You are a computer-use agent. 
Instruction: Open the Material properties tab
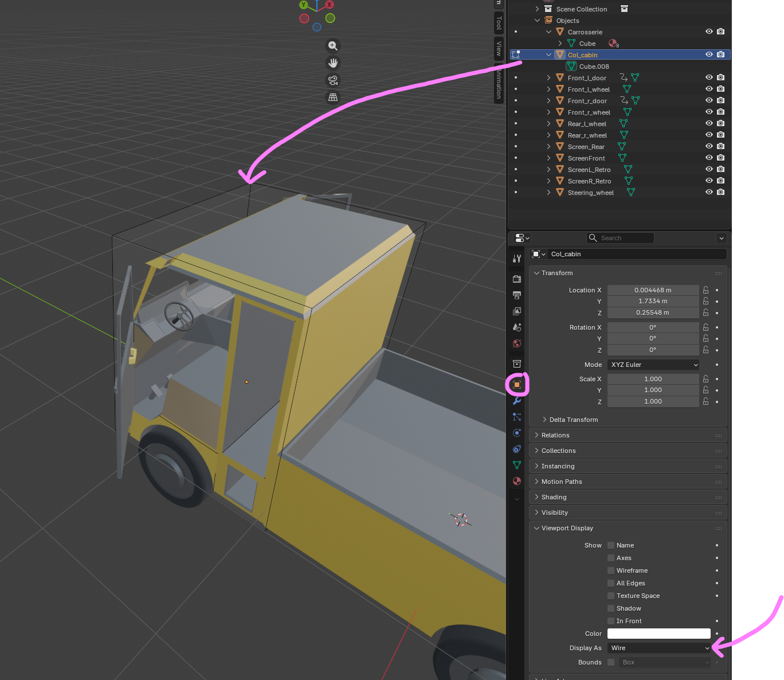point(517,481)
